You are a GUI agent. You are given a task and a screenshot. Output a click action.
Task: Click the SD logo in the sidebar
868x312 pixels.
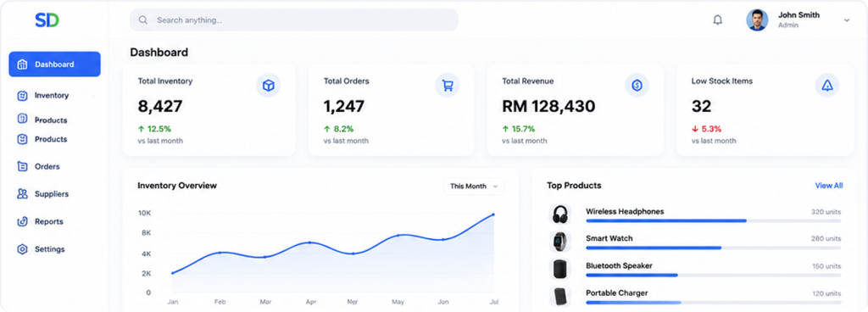point(47,20)
